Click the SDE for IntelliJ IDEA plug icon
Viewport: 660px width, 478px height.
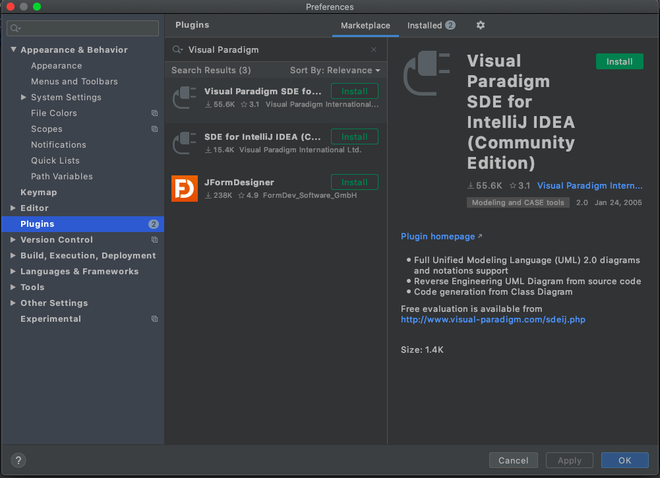click(185, 142)
